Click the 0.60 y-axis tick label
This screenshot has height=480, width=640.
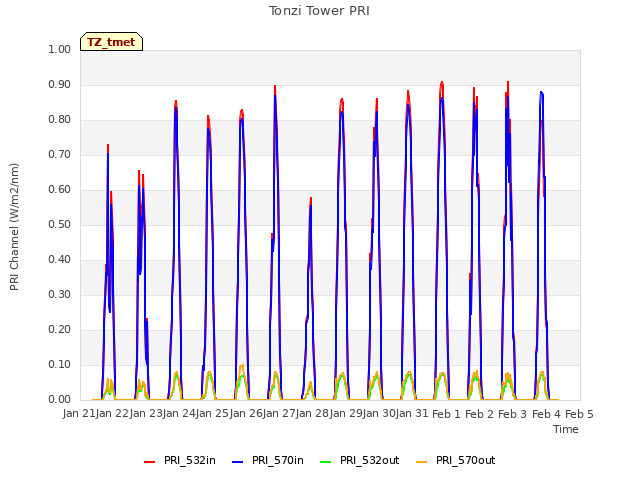click(x=60, y=189)
